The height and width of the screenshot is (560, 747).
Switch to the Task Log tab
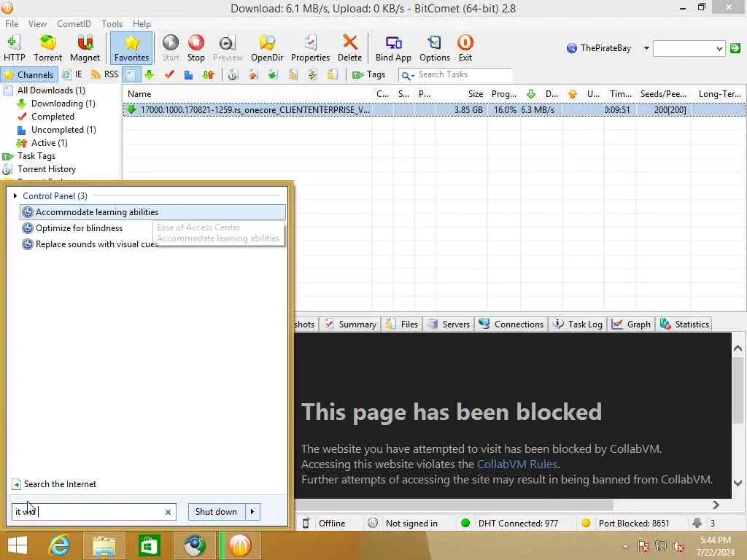click(x=578, y=324)
